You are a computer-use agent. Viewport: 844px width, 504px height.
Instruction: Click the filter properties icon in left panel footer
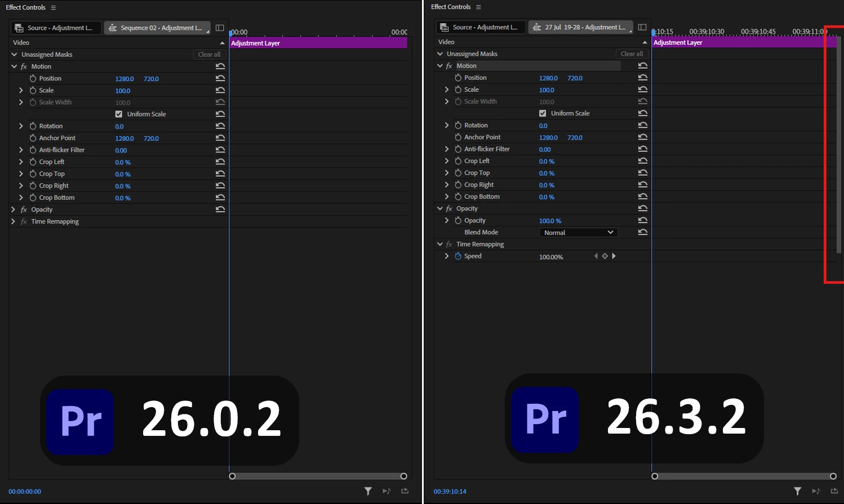pyautogui.click(x=368, y=491)
